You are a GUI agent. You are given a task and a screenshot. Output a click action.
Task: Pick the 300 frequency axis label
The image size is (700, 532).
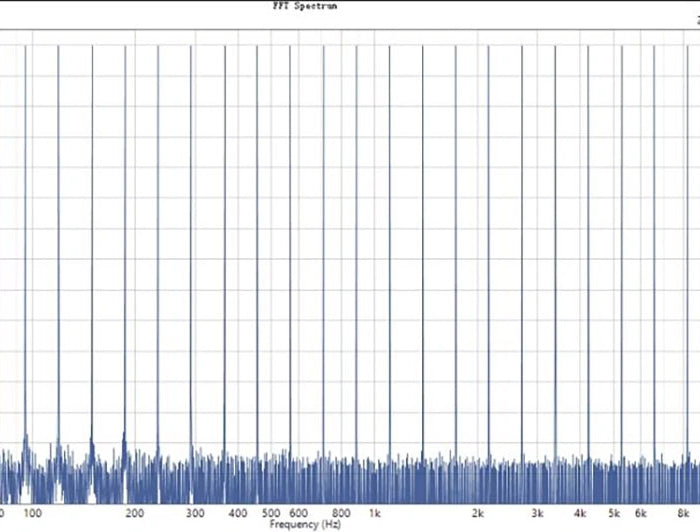[198, 513]
